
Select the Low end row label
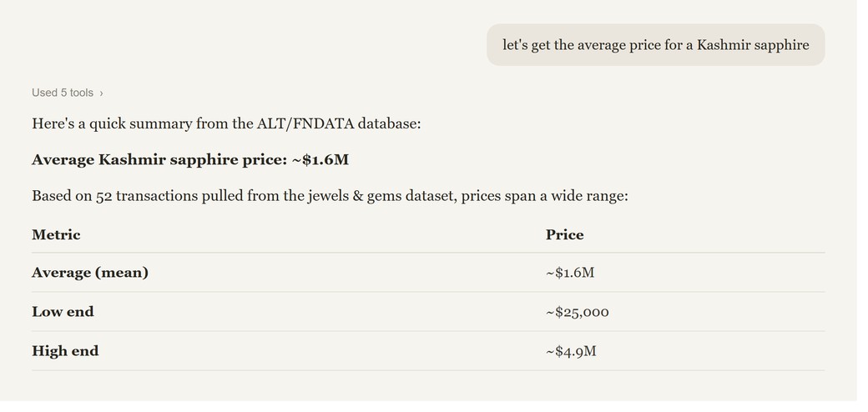click(x=63, y=312)
